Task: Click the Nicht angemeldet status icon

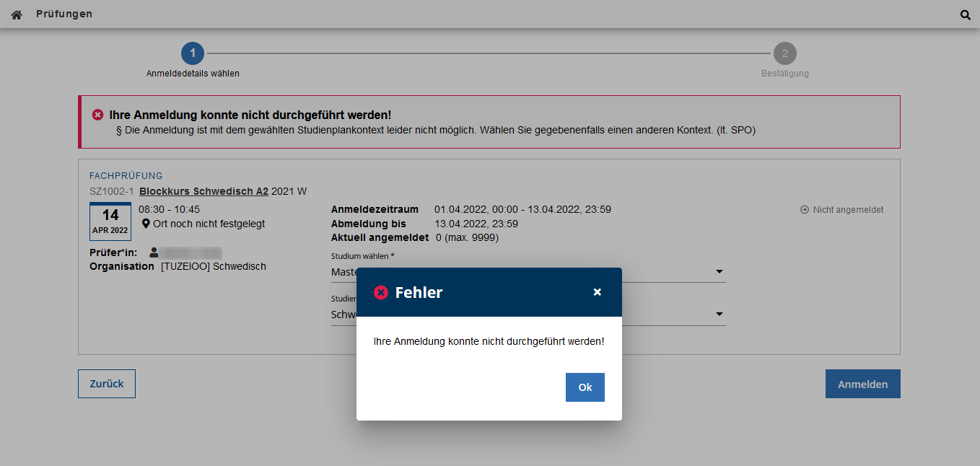Action: coord(805,210)
